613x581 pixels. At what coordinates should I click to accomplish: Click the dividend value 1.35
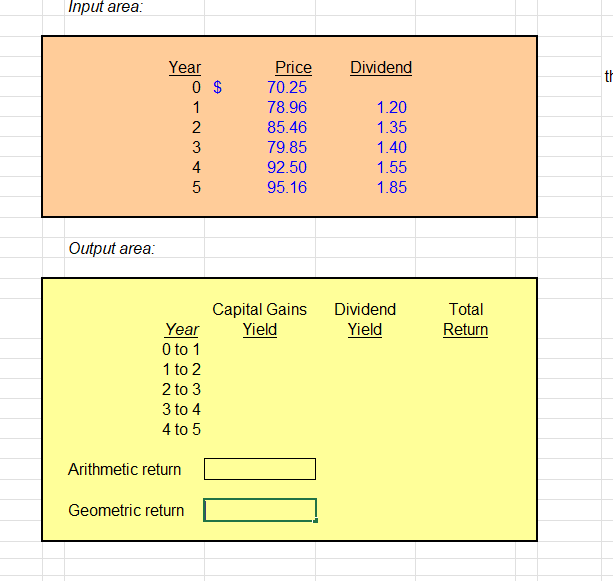pyautogui.click(x=391, y=127)
